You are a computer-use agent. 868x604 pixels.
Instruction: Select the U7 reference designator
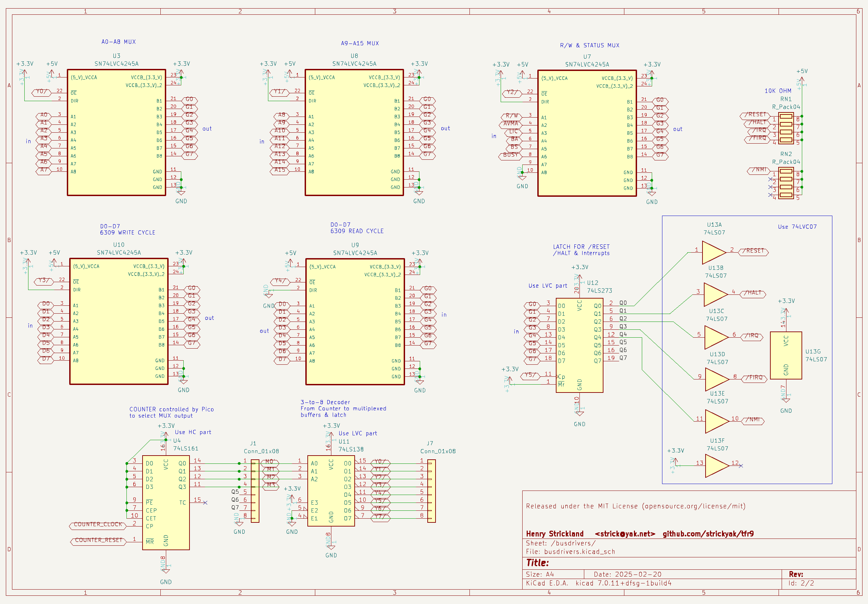coord(587,57)
